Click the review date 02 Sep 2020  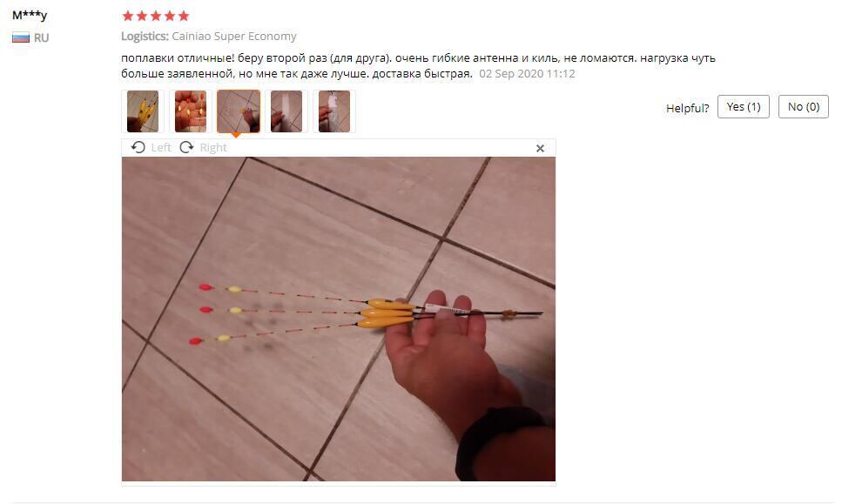tap(527, 73)
